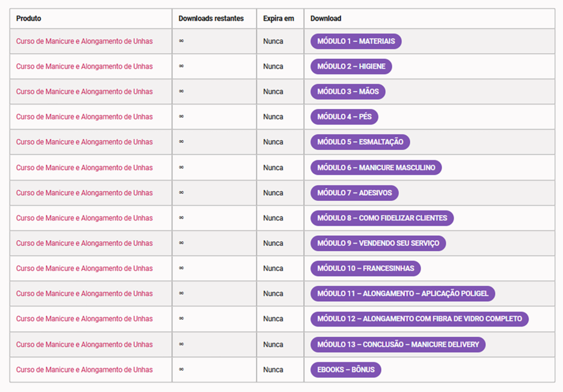This screenshot has width=563, height=392.
Task: Click the Downloads restantes column header
Action: click(x=211, y=19)
